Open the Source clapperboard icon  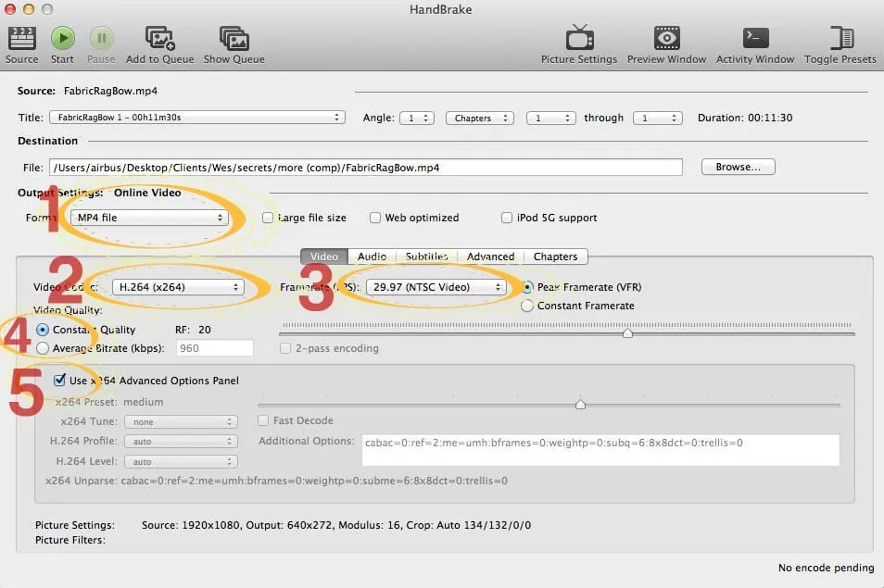pos(22,39)
